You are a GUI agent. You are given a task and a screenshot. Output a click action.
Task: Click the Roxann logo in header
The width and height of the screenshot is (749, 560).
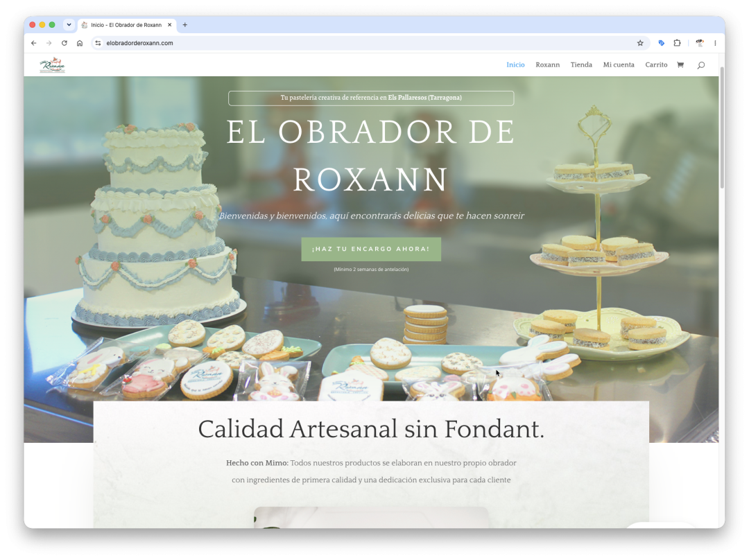(x=52, y=65)
